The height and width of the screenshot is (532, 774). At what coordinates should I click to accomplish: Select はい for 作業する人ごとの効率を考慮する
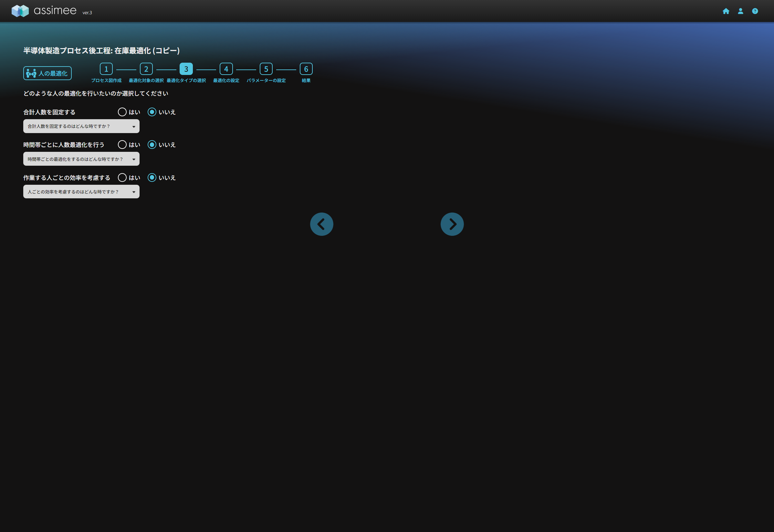pyautogui.click(x=122, y=178)
